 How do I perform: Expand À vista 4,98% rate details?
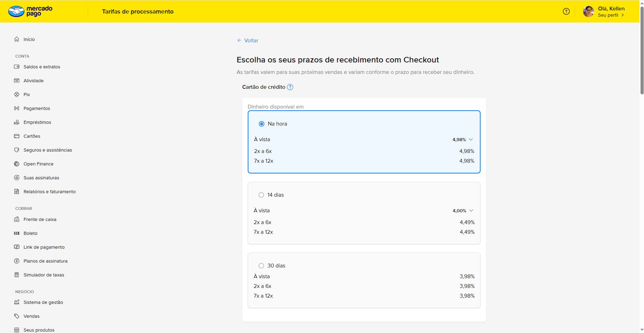pos(471,139)
